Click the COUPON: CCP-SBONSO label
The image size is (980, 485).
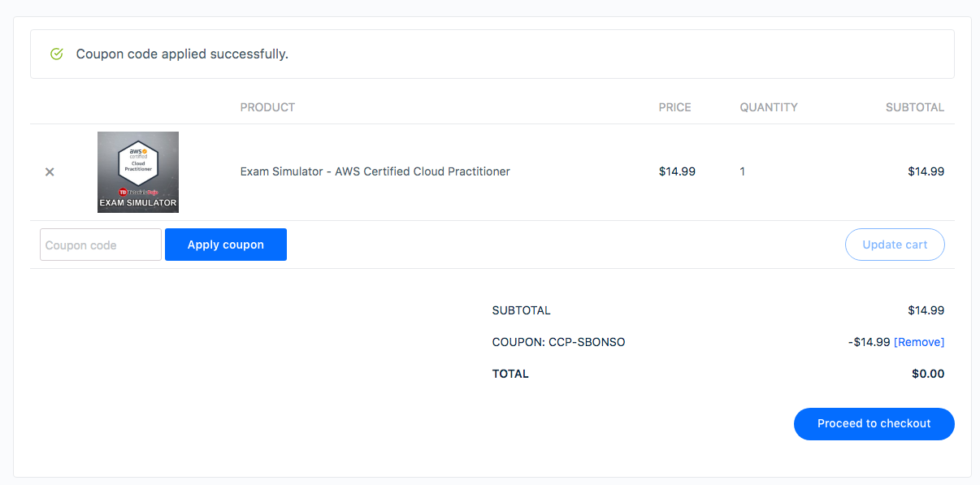pos(558,342)
